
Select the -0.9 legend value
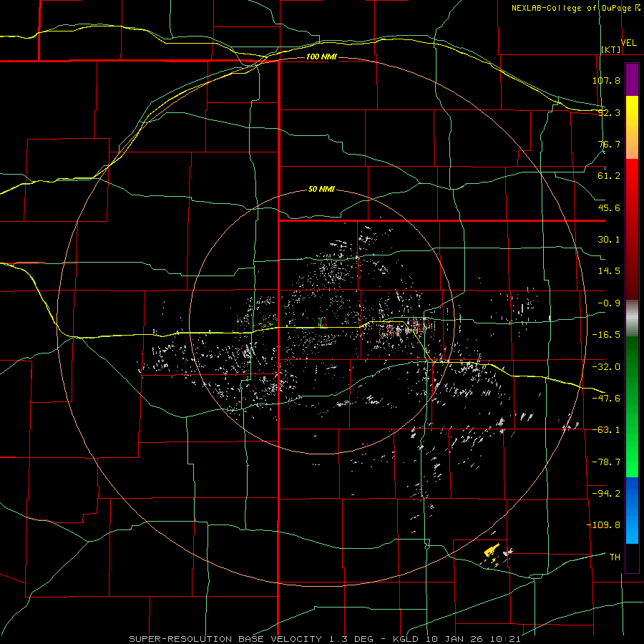[x=609, y=303]
